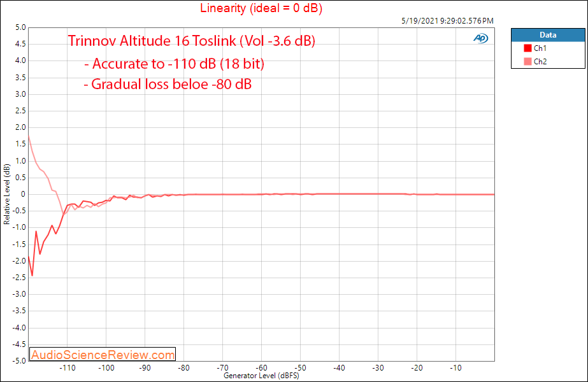Screen dimensions: 588x382
Task: Click the positive 2.0 y-axis tick label
Action: tap(20, 127)
